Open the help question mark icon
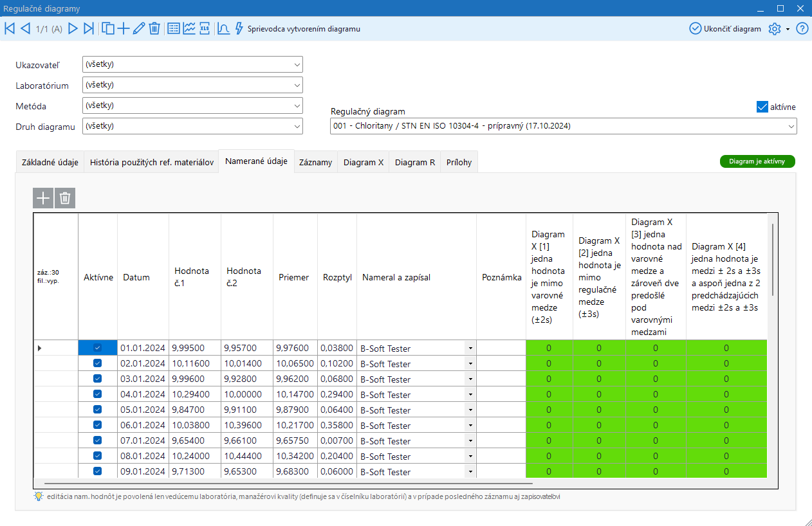 point(802,29)
